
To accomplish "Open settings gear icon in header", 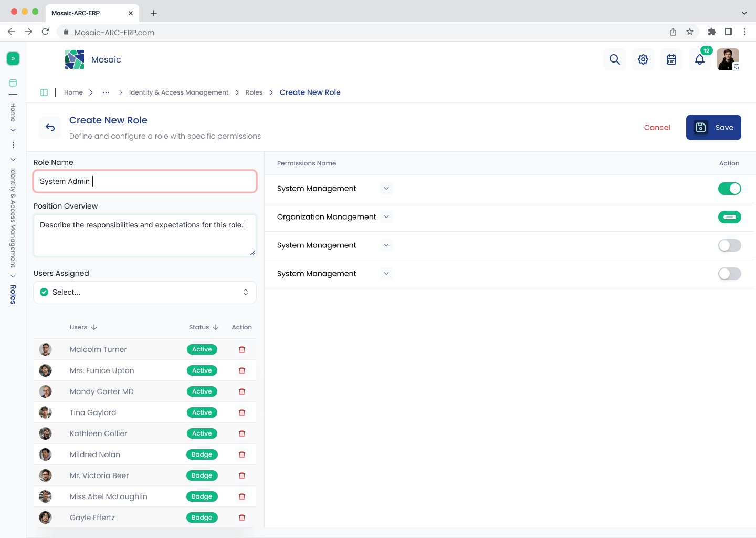I will [x=643, y=59].
